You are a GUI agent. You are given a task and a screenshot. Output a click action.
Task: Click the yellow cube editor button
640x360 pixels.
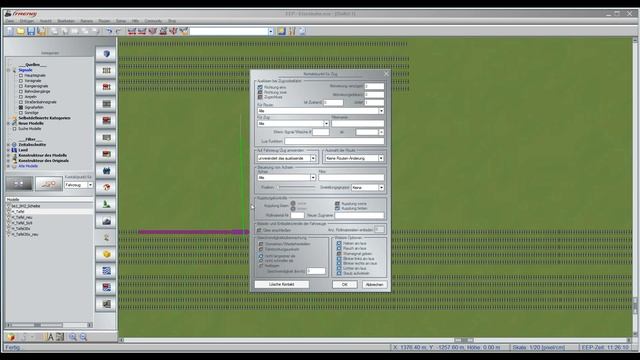pos(106,254)
